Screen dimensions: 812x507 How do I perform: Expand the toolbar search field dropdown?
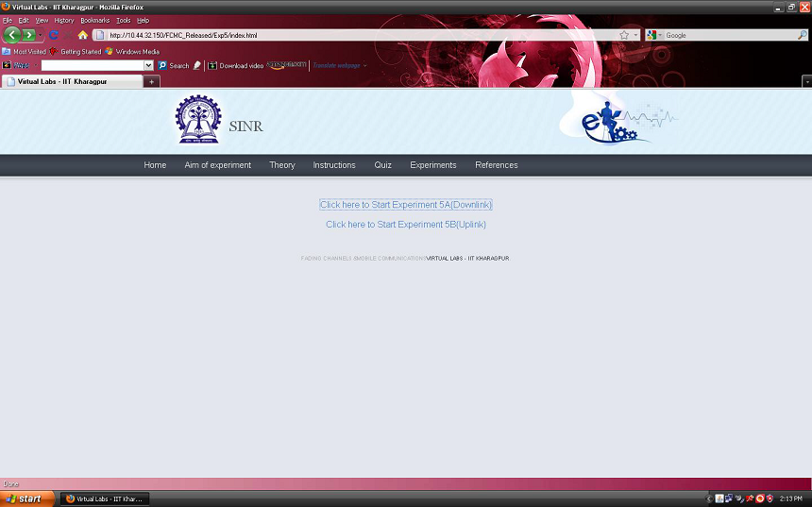click(148, 66)
